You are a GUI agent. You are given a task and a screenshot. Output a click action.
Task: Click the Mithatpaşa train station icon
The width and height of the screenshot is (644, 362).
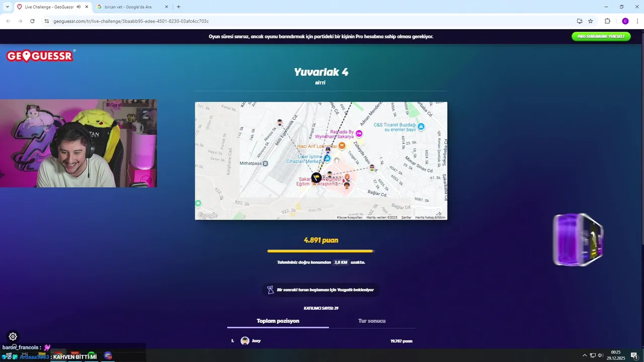265,163
